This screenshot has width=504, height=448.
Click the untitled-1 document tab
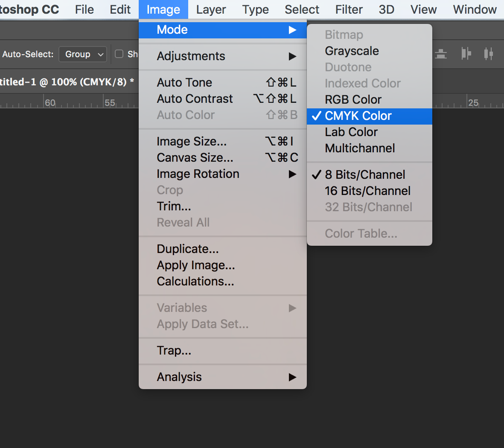[x=64, y=82]
